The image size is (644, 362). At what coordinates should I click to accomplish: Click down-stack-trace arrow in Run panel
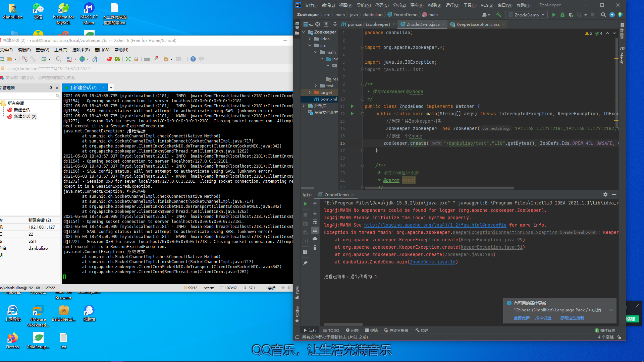[x=315, y=213]
